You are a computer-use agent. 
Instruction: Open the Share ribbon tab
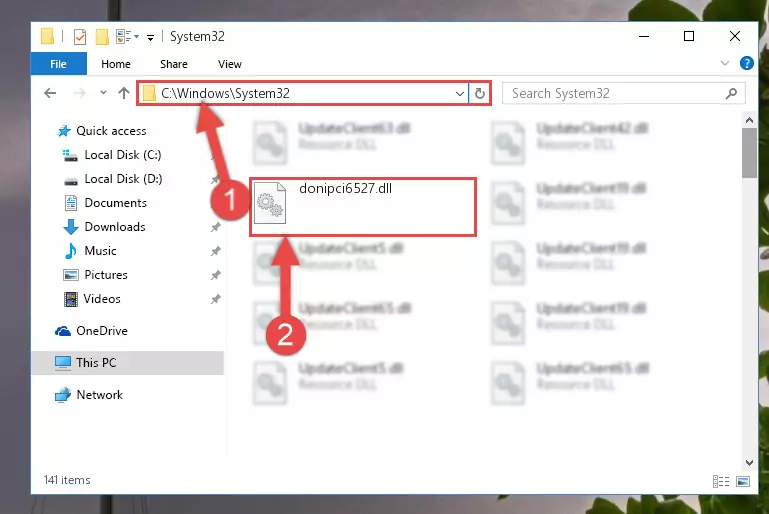[x=174, y=64]
